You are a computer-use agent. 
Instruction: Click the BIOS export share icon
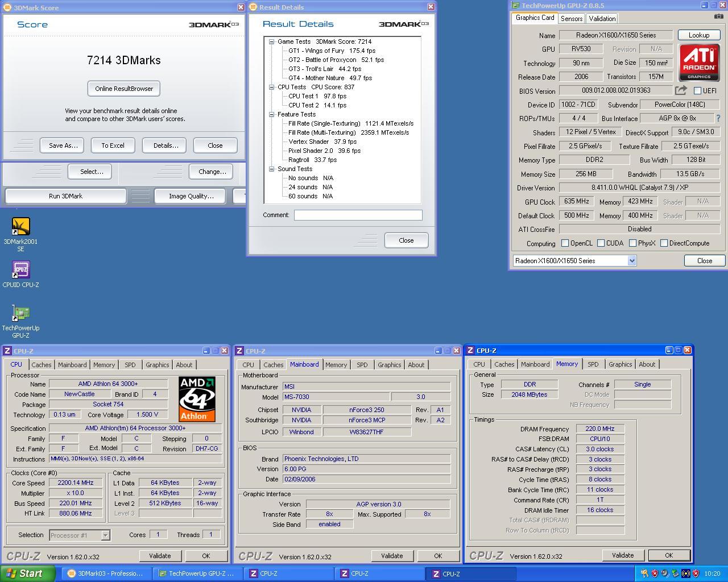681,90
